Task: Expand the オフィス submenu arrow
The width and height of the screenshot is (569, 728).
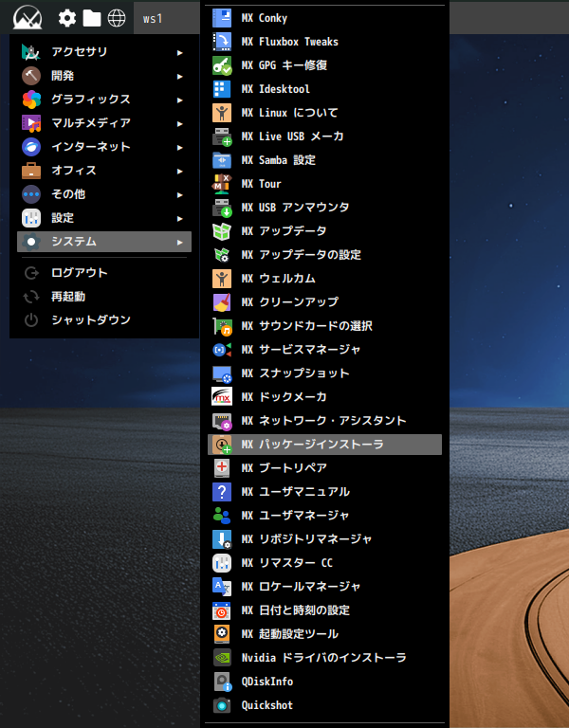Action: pyautogui.click(x=180, y=172)
